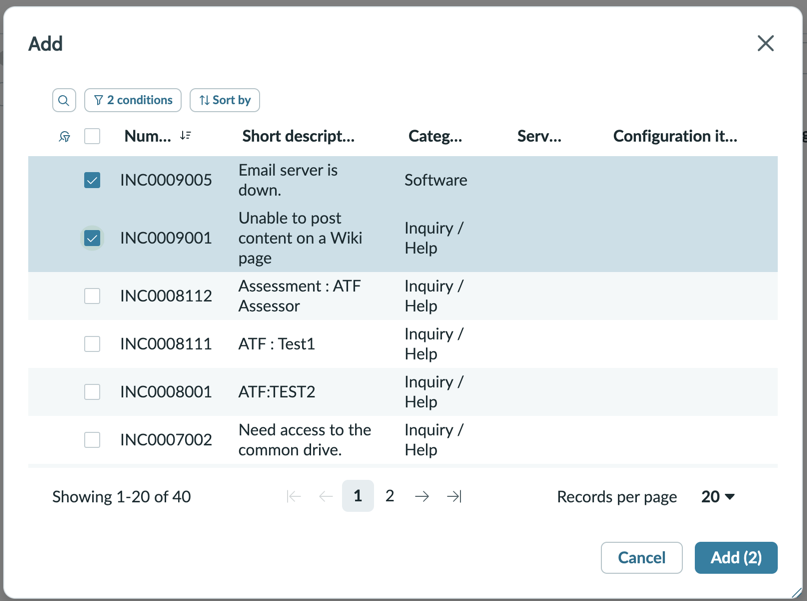807x601 pixels.
Task: Click the resize handle at dialog corner
Action: 797,592
